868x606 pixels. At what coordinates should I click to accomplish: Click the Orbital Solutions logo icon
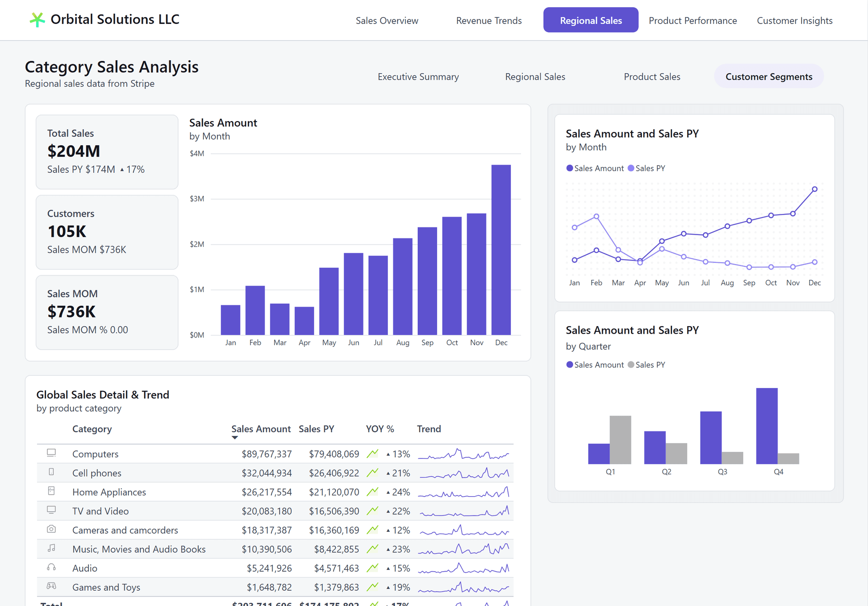(38, 19)
